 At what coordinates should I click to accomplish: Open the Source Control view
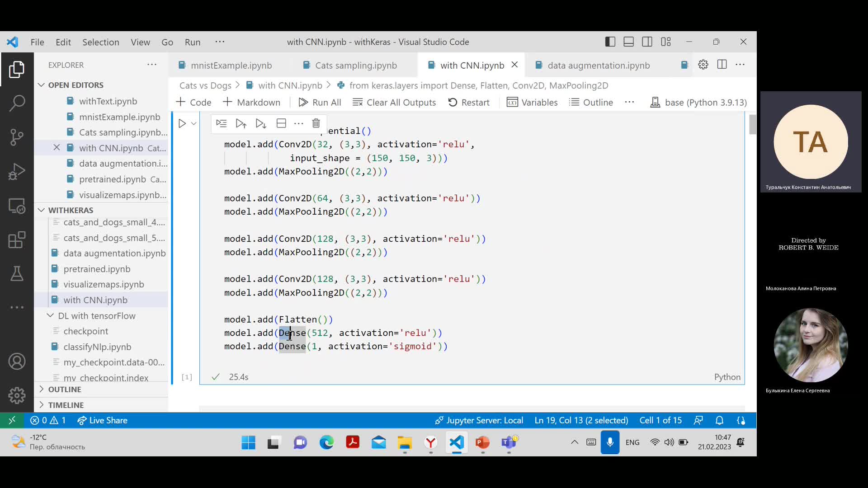17,137
